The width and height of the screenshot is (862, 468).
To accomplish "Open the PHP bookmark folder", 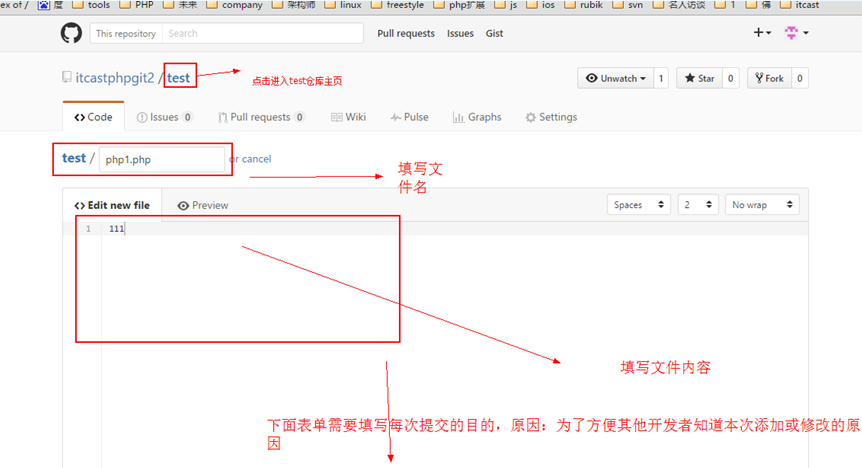I will pyautogui.click(x=137, y=5).
